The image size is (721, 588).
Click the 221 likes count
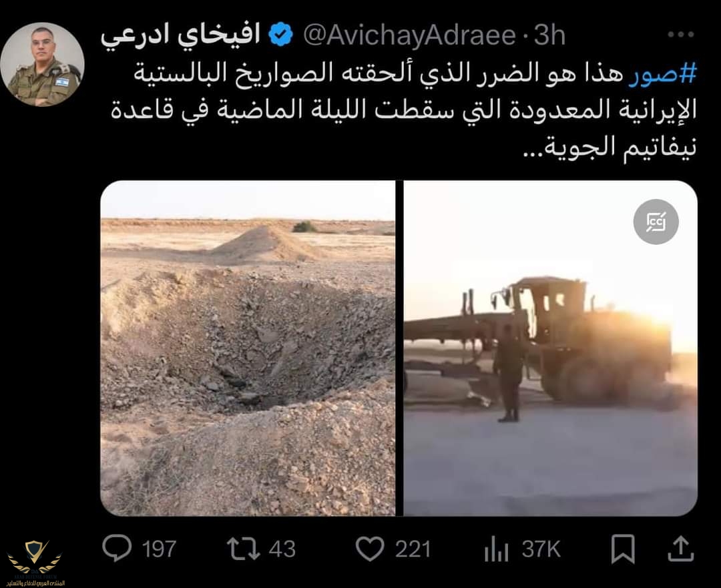pos(413,549)
